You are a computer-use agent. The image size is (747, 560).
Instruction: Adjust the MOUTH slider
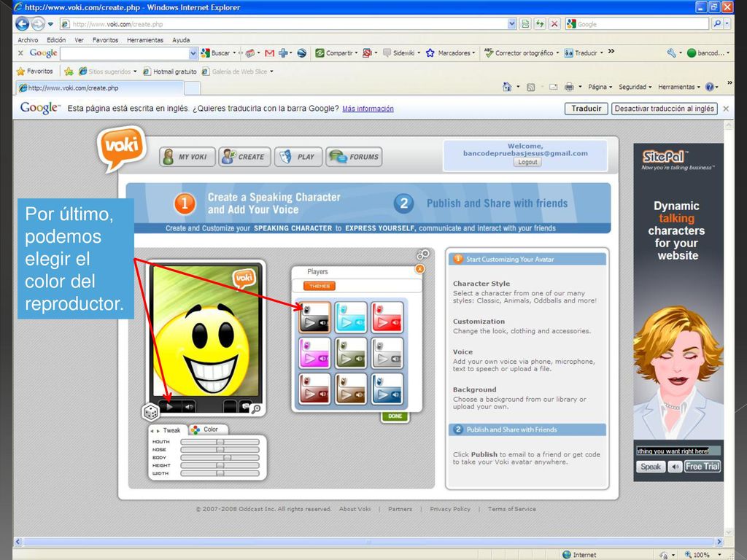pos(220,442)
